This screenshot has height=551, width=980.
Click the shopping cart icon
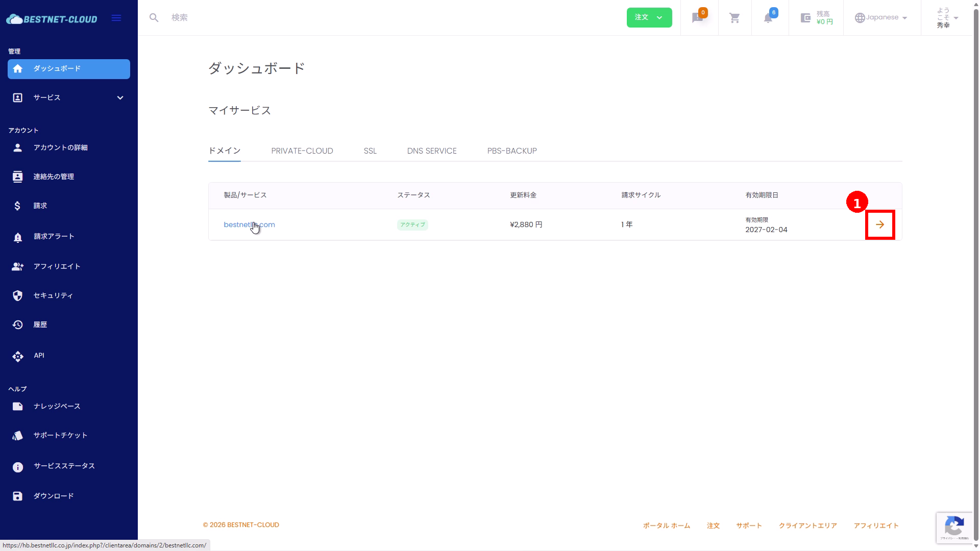[x=734, y=18]
